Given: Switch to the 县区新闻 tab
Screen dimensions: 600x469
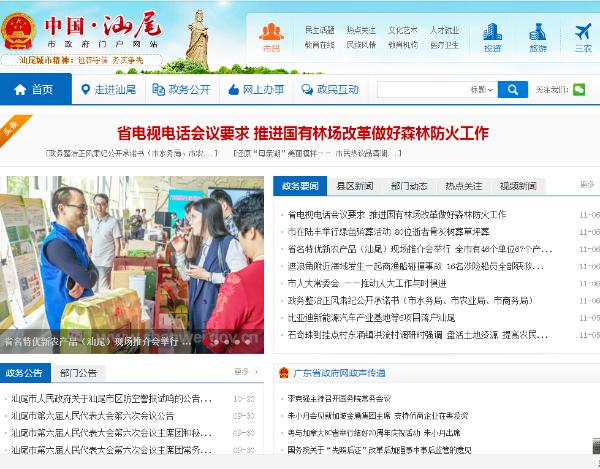Looking at the screenshot, I should (355, 186).
